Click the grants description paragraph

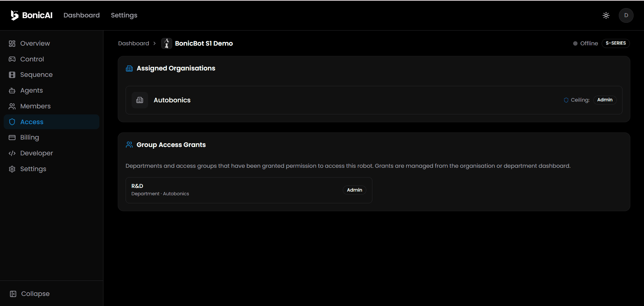click(x=348, y=166)
